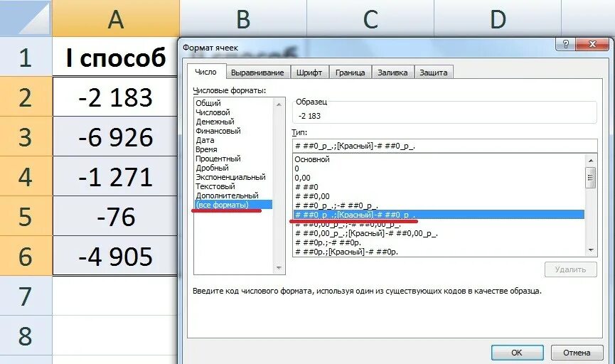Image resolution: width=615 pixels, height=364 pixels.
Task: Select Время format category
Action: tap(233, 149)
